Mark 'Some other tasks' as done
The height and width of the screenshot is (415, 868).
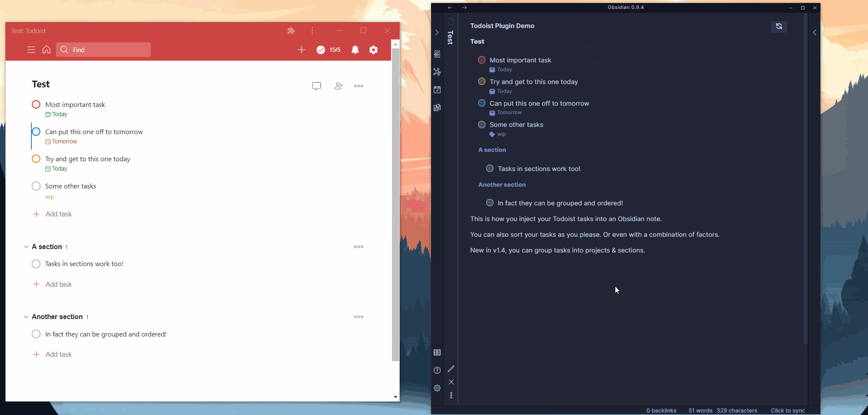pos(36,186)
